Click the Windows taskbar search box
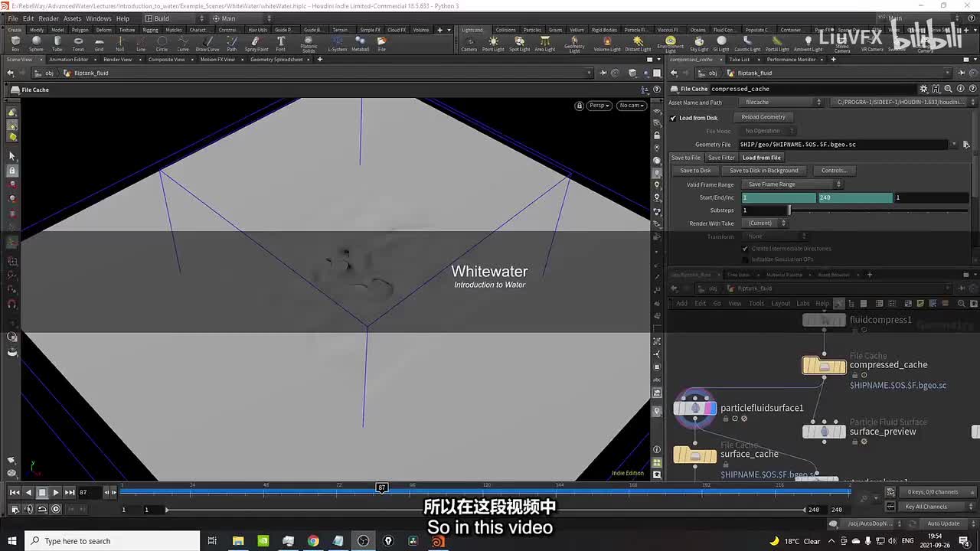The height and width of the screenshot is (551, 980). [113, 541]
